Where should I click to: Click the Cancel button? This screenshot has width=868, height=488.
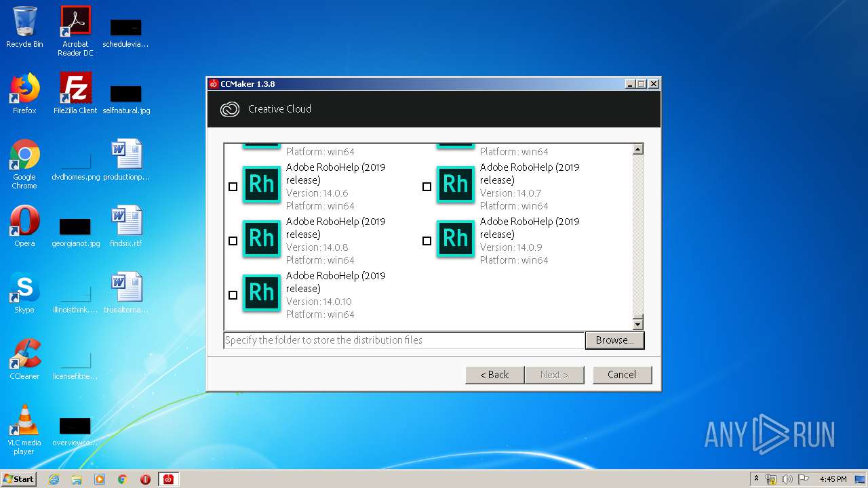point(622,375)
